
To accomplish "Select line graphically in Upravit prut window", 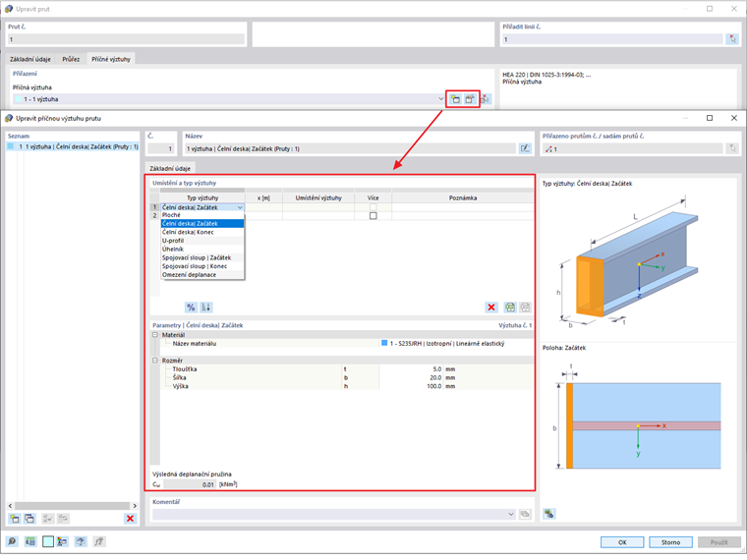I will click(732, 39).
